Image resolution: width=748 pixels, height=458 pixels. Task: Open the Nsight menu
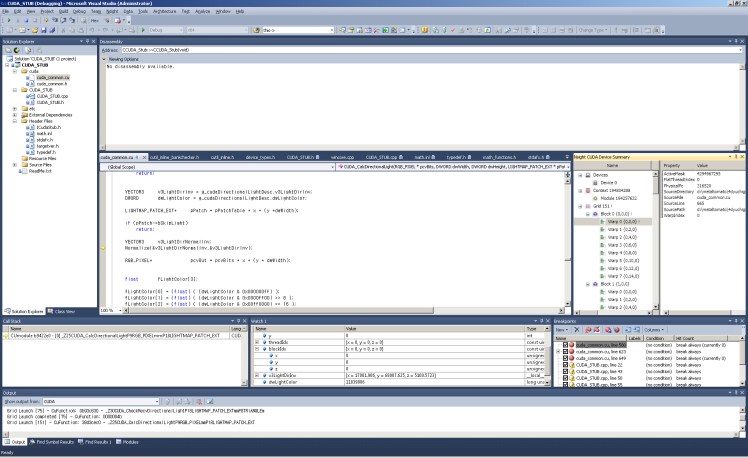click(112, 11)
